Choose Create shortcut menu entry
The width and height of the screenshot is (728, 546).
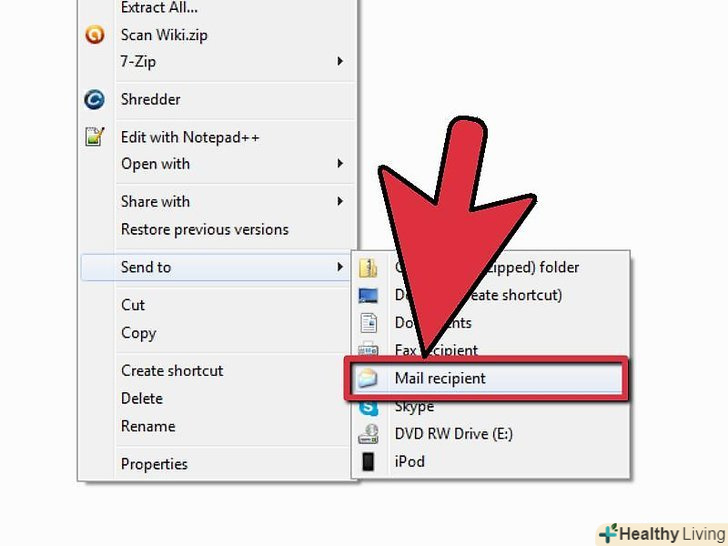[172, 370]
